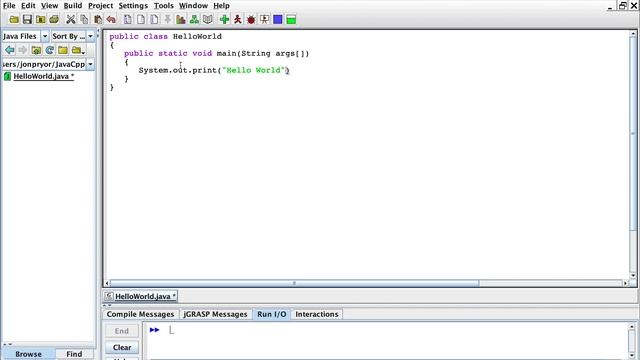
Task: Click the Clear button
Action: tap(122, 347)
